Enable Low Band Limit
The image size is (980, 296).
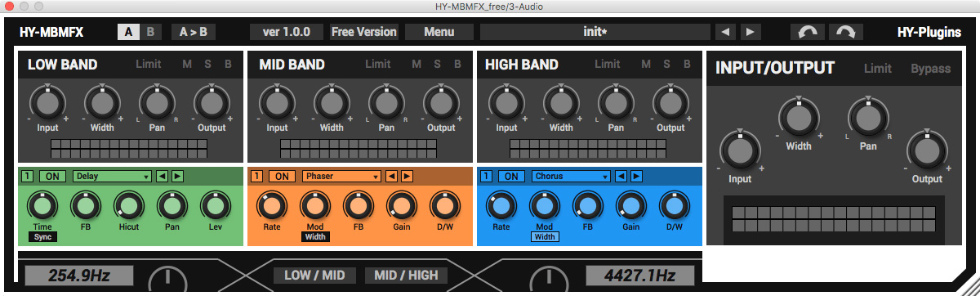point(149,65)
